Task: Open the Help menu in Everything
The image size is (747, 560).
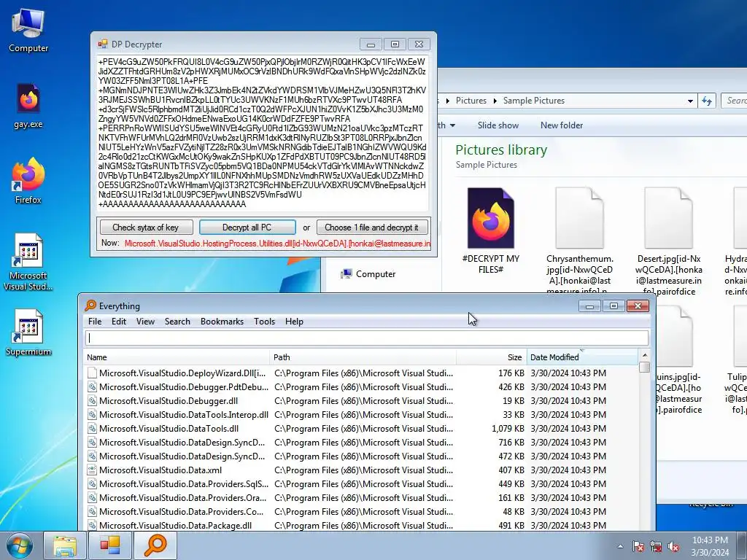Action: [294, 322]
